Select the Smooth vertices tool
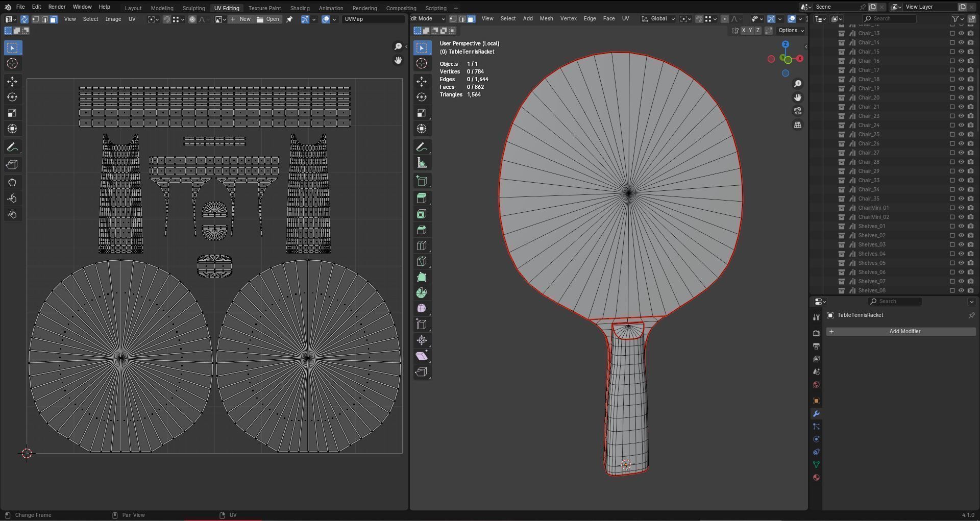 click(x=422, y=309)
